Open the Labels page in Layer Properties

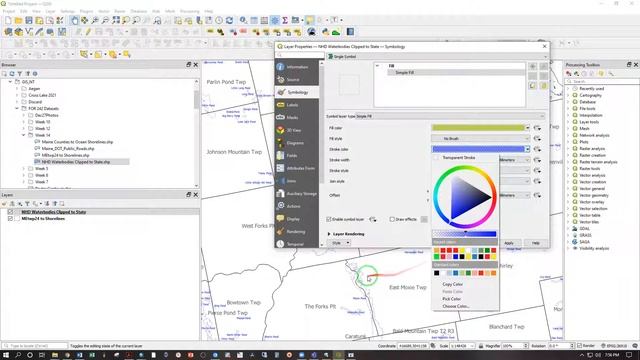pos(297,105)
